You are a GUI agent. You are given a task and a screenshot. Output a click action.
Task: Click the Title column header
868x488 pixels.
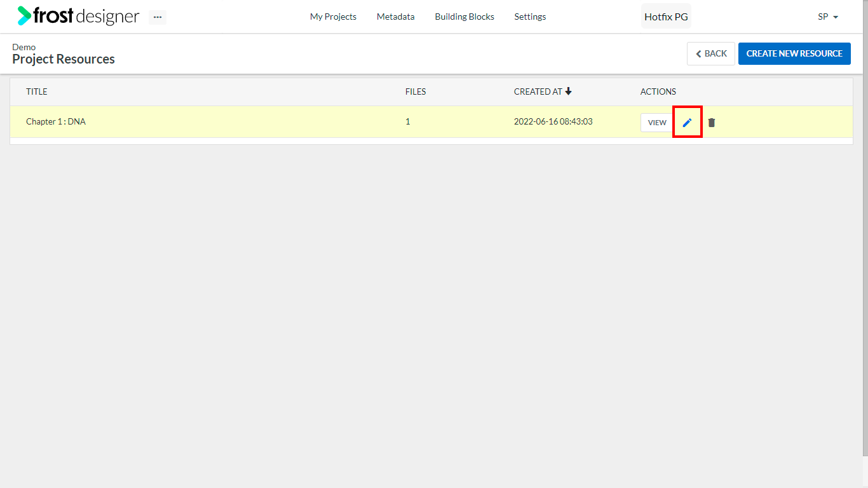(37, 91)
